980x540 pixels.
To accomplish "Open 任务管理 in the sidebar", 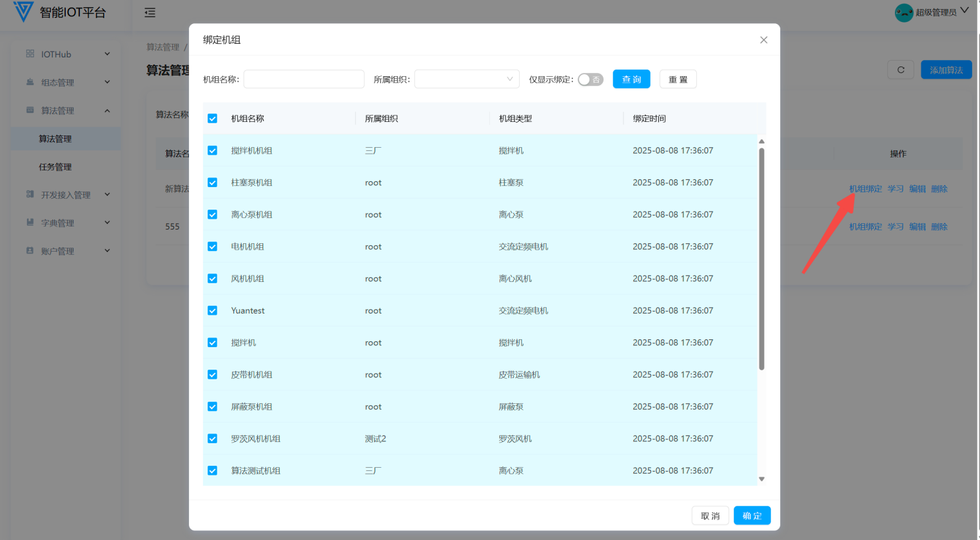I will [x=55, y=167].
